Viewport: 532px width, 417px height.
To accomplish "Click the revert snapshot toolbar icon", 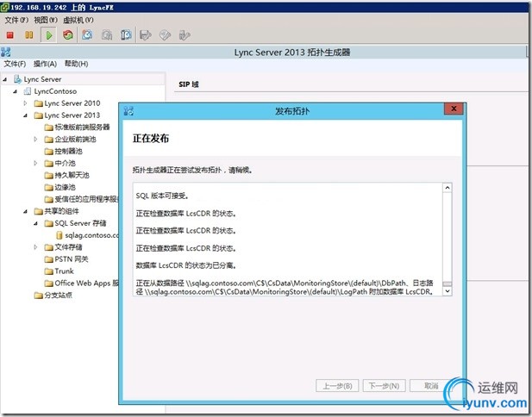I will coord(107,34).
